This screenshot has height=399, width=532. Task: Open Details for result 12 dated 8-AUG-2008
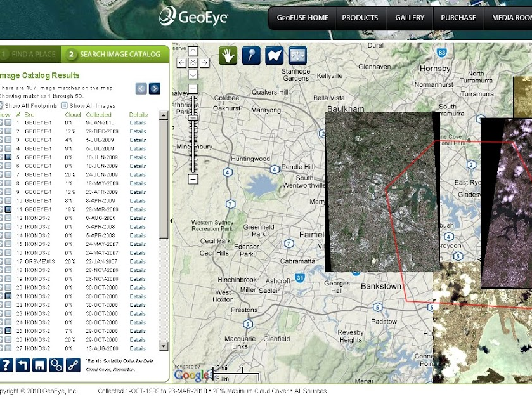138,218
